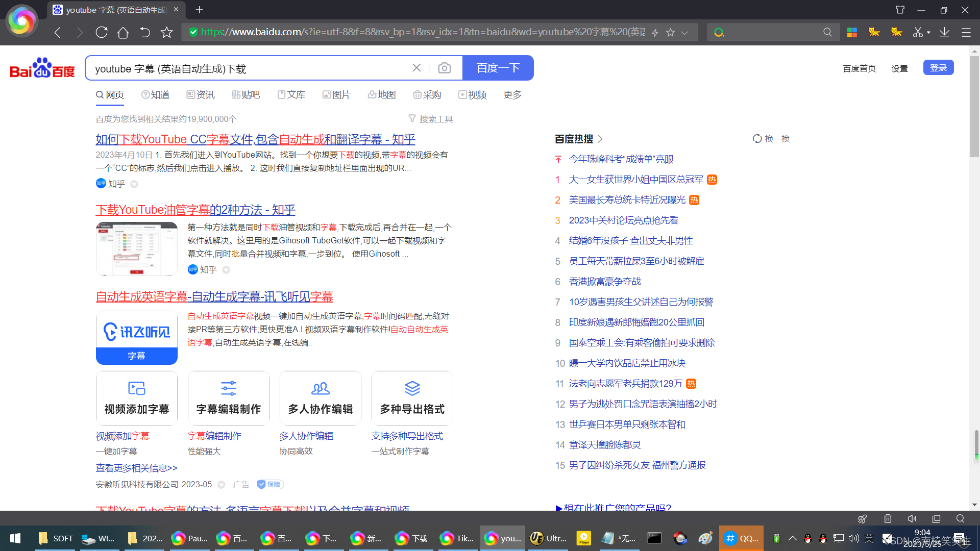Clear the search box with X icon
980x551 pixels.
416,68
